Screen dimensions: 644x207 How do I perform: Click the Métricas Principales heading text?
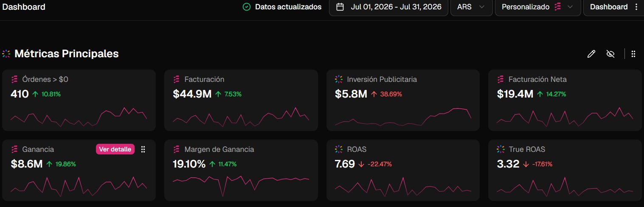(67, 54)
